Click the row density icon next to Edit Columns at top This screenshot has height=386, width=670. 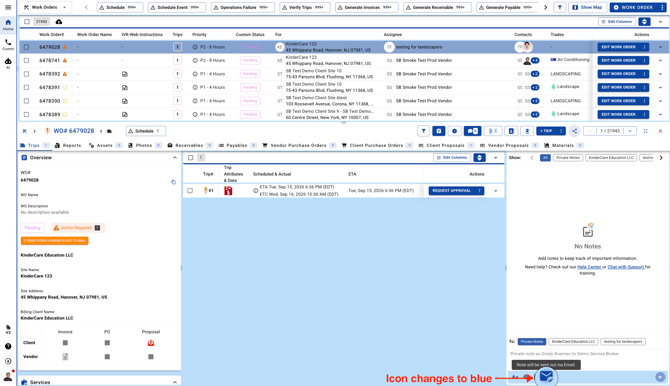click(x=644, y=21)
